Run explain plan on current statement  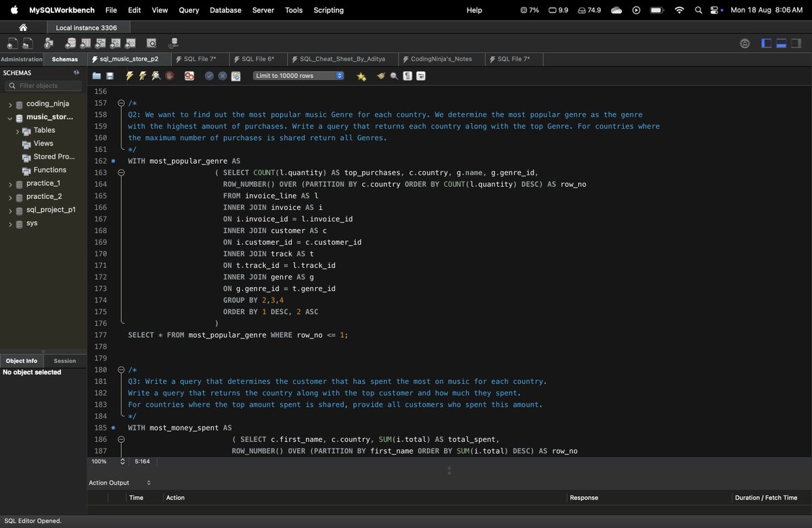pos(156,76)
